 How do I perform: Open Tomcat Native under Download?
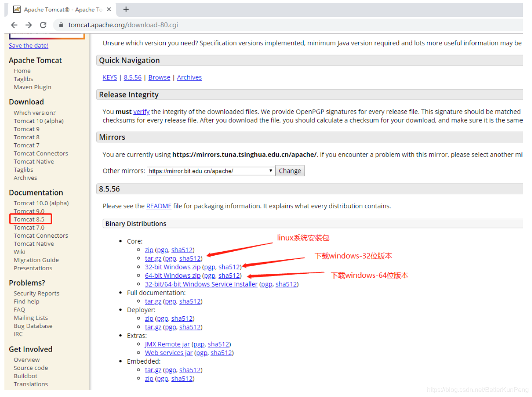click(x=34, y=162)
